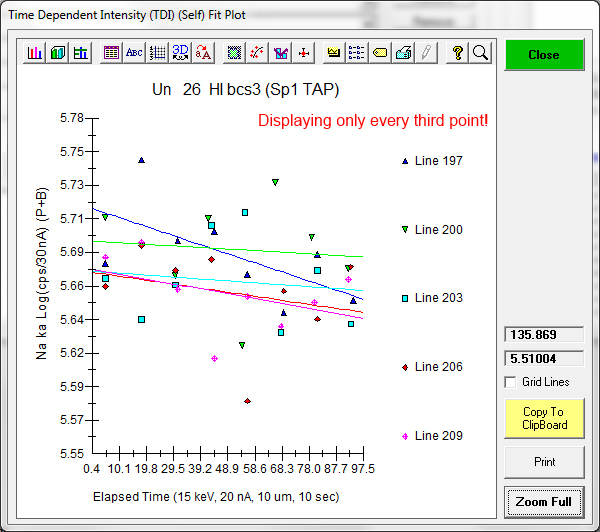Click the Copy To ClipBoard button
The width and height of the screenshot is (600, 532).
coord(543,418)
